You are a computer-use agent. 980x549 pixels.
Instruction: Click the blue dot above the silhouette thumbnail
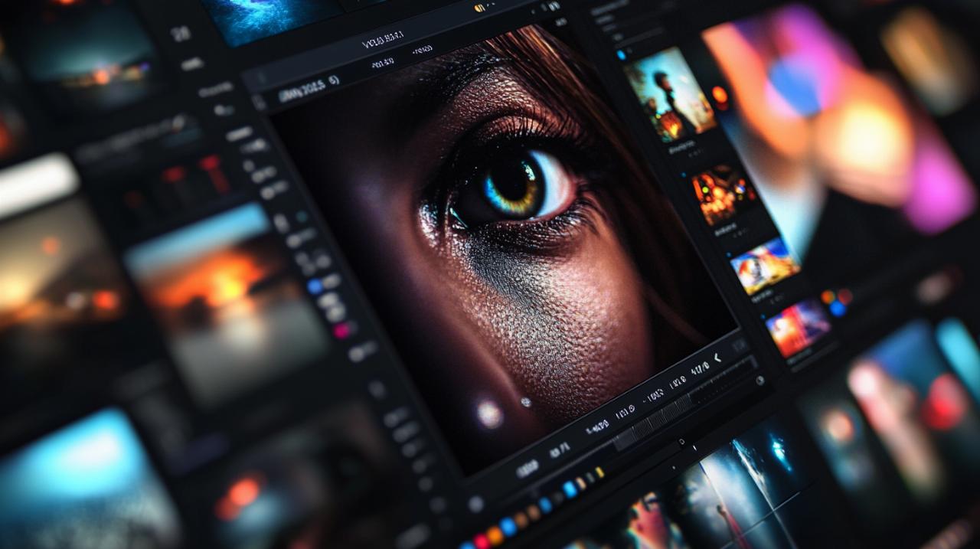click(621, 55)
